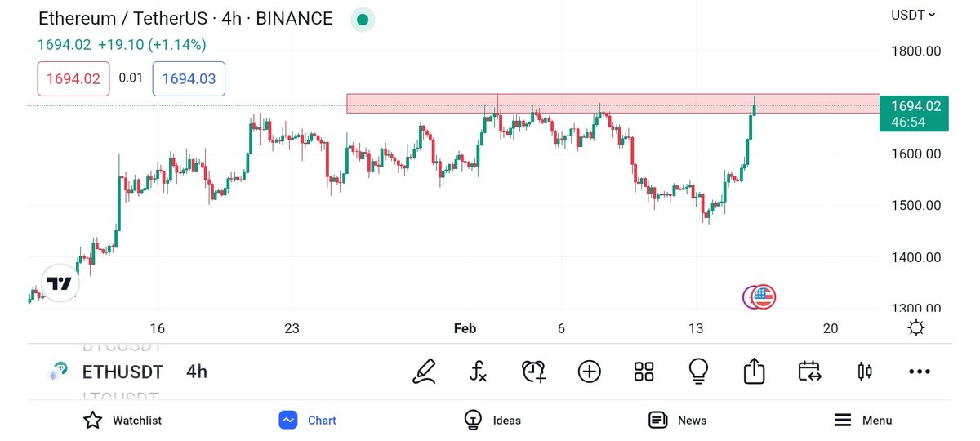Screen dimensions: 980x441
Task: Share chart with the share icon
Action: (x=754, y=372)
